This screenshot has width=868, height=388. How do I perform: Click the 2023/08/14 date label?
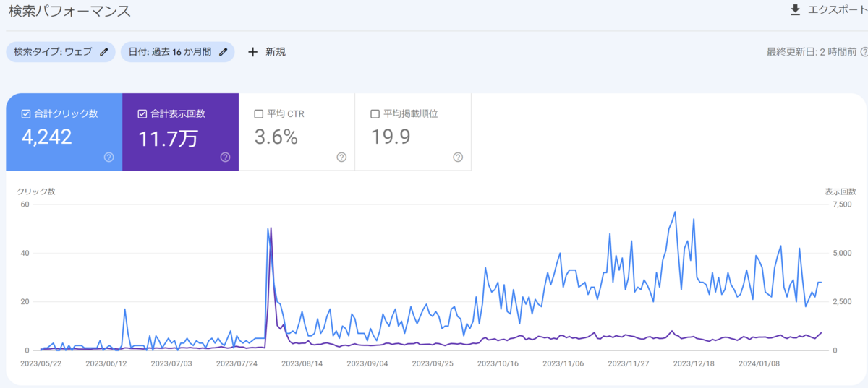(x=302, y=363)
